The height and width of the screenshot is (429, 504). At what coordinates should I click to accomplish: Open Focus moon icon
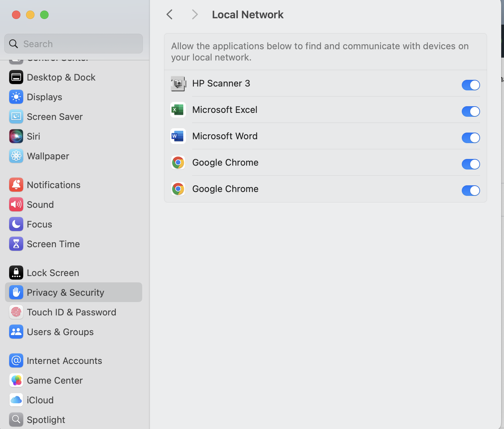pyautogui.click(x=16, y=224)
